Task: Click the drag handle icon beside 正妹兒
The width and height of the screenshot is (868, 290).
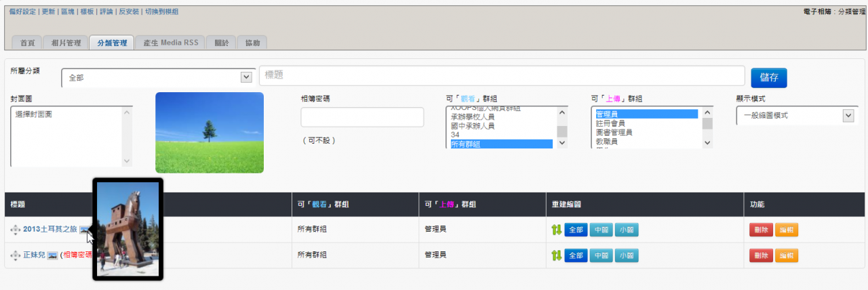Action: 15,255
